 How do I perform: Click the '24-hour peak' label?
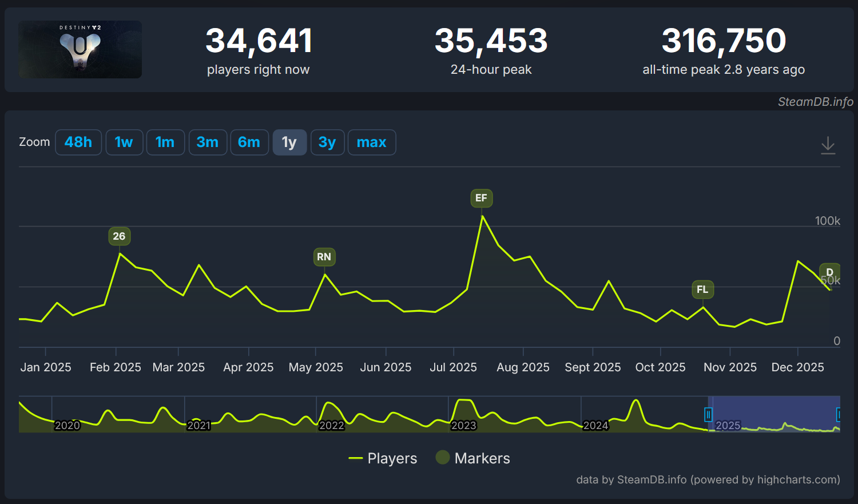pyautogui.click(x=491, y=70)
